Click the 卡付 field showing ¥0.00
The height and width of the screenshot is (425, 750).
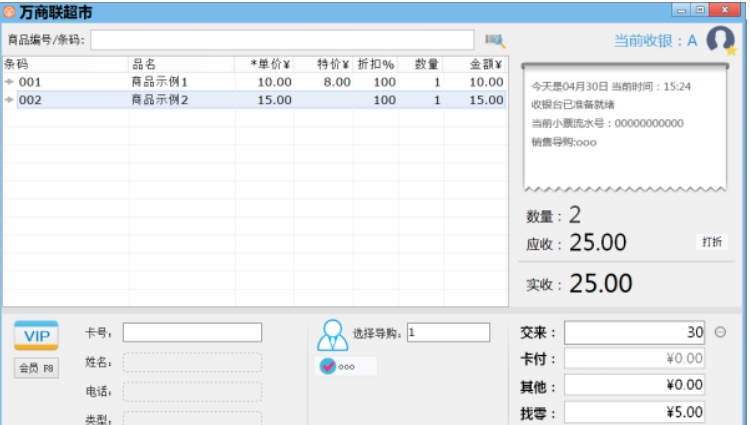coord(634,359)
